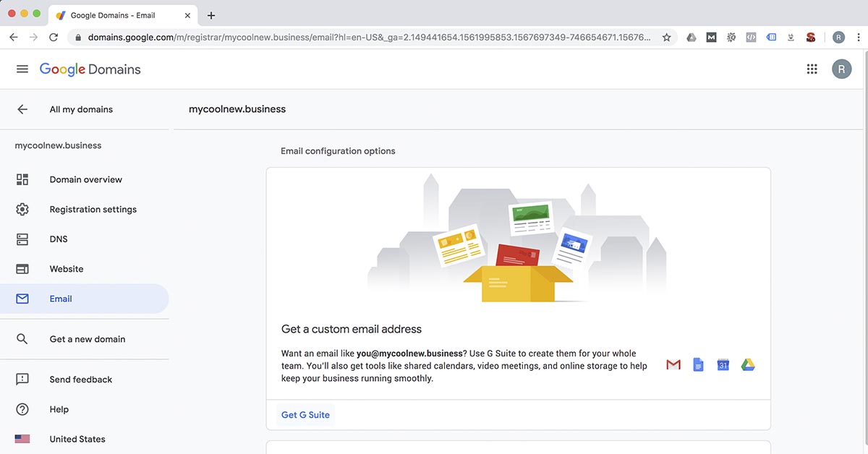Viewport: 868px width, 454px height.
Task: Click Get G Suite
Action: [x=305, y=414]
